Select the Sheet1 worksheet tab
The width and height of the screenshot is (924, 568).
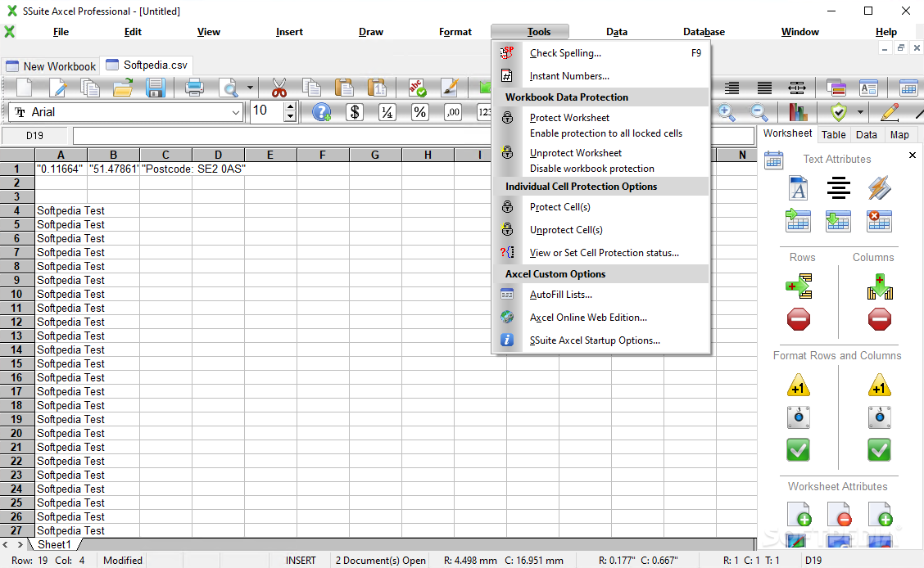tap(54, 544)
